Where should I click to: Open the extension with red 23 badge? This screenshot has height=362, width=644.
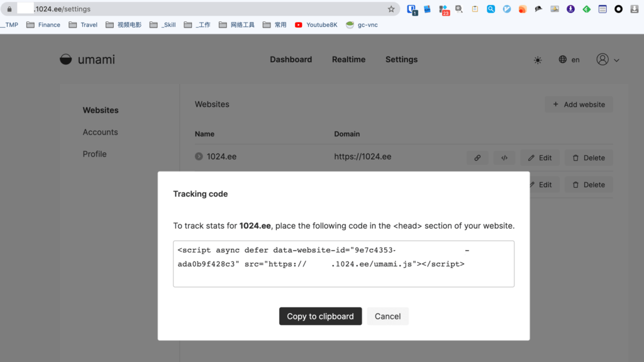(443, 9)
